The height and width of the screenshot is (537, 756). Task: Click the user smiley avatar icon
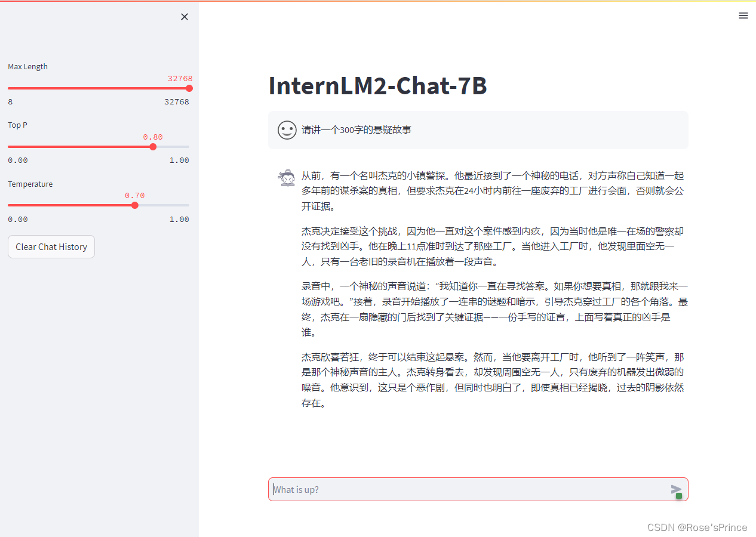[x=287, y=129]
